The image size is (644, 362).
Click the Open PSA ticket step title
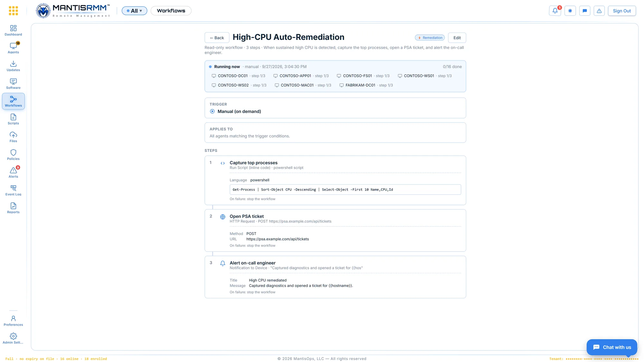pos(247,217)
